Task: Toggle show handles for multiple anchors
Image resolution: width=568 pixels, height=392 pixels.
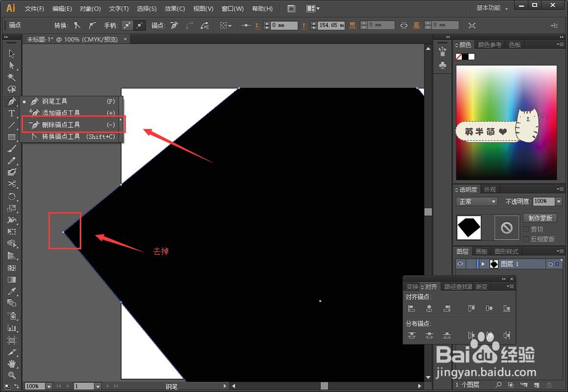Action: 127,26
